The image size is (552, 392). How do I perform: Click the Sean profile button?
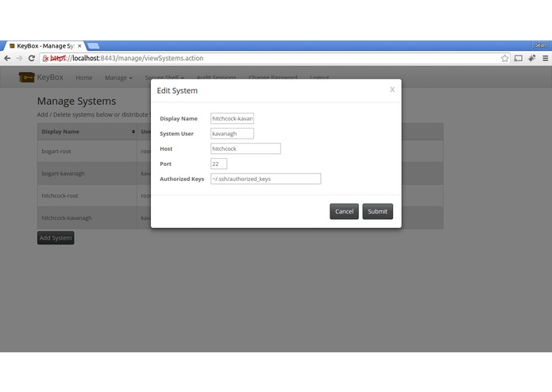pos(540,45)
